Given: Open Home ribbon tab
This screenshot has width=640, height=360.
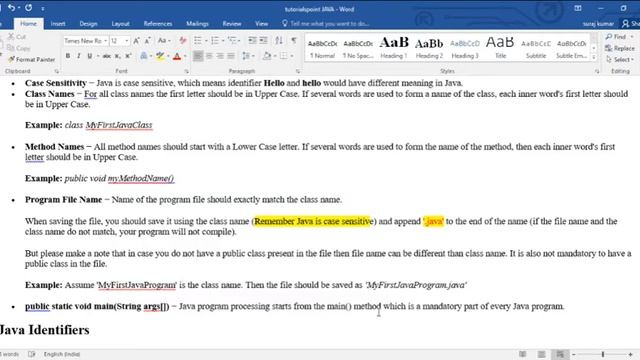Looking at the screenshot, I should pos(28,24).
